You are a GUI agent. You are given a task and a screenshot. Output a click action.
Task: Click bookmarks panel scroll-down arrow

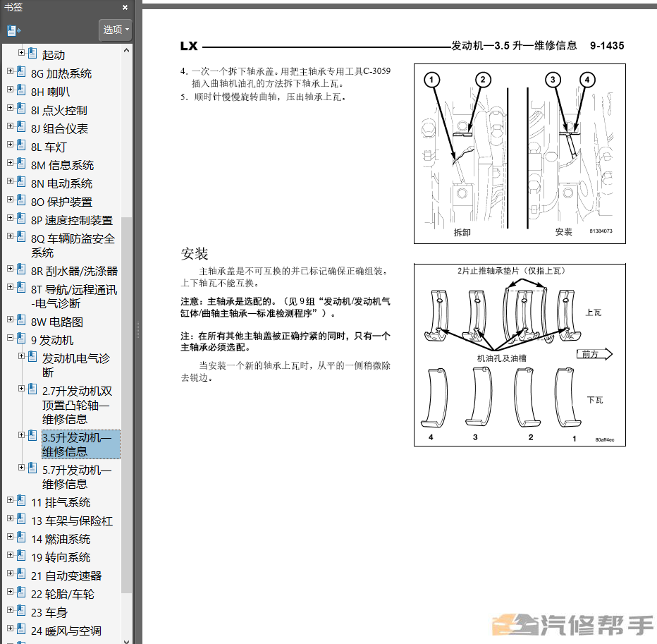click(127, 640)
